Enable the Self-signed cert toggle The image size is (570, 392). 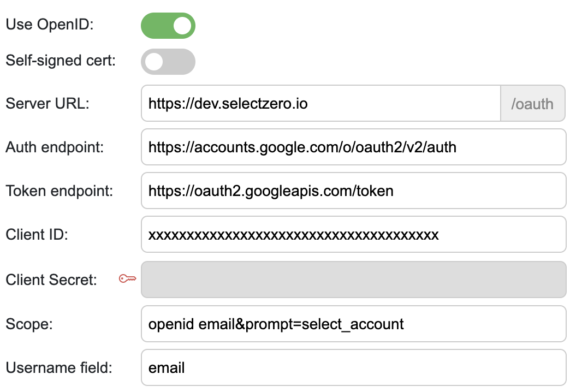[x=168, y=61]
